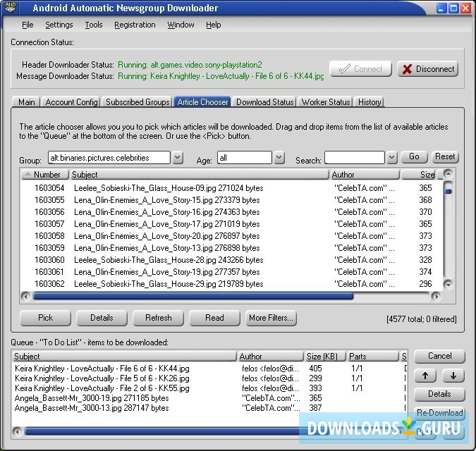Select queue item File 5 of 6 - KK26.jpg
This screenshot has width=476, height=451.
[209, 378]
